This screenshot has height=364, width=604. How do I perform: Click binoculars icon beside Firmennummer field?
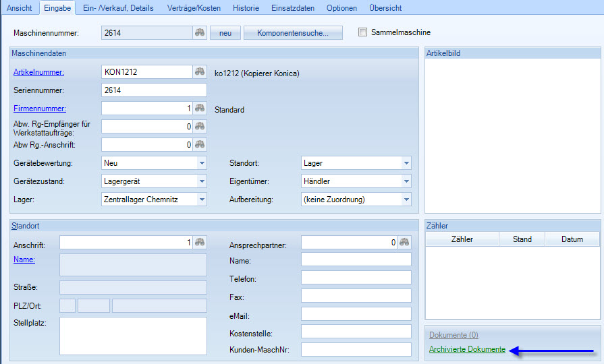(x=200, y=108)
